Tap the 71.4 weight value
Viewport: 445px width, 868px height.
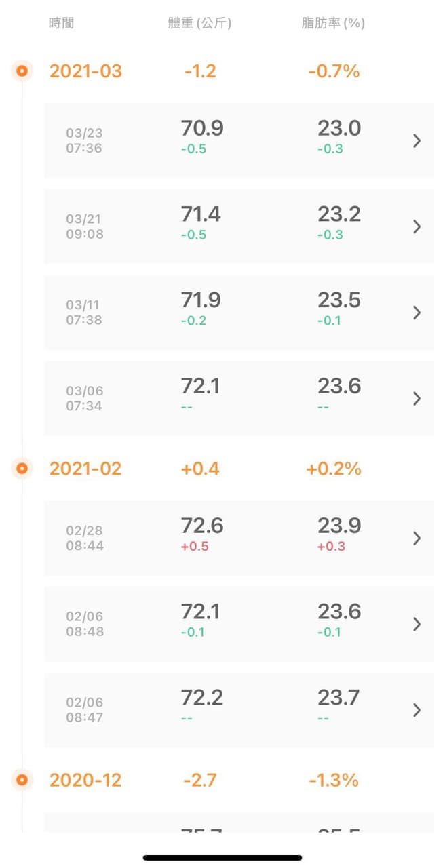pyautogui.click(x=202, y=214)
